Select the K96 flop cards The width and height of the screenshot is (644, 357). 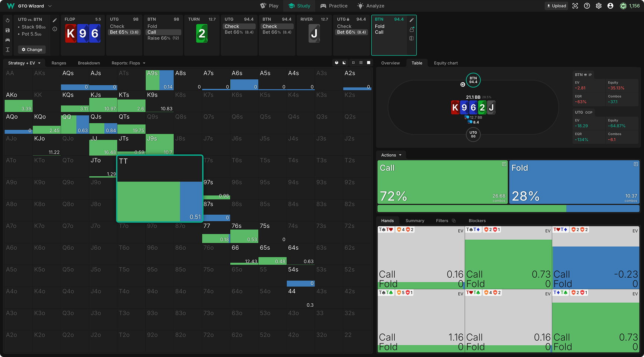(83, 34)
